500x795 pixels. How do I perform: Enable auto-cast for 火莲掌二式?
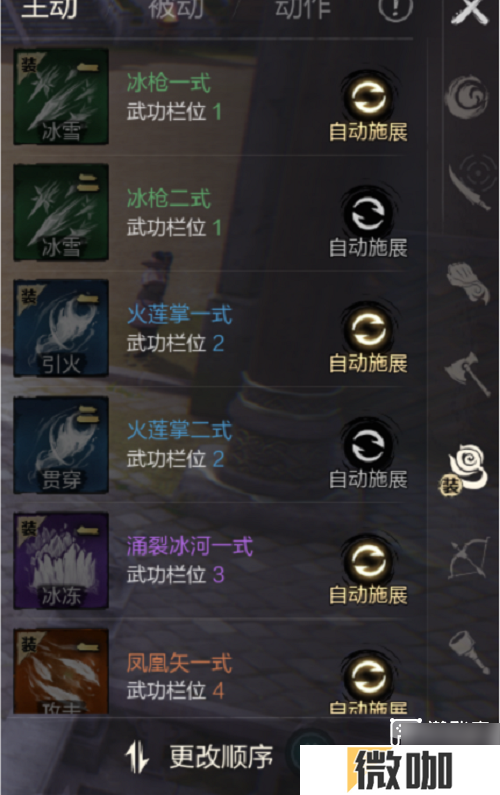(x=368, y=455)
